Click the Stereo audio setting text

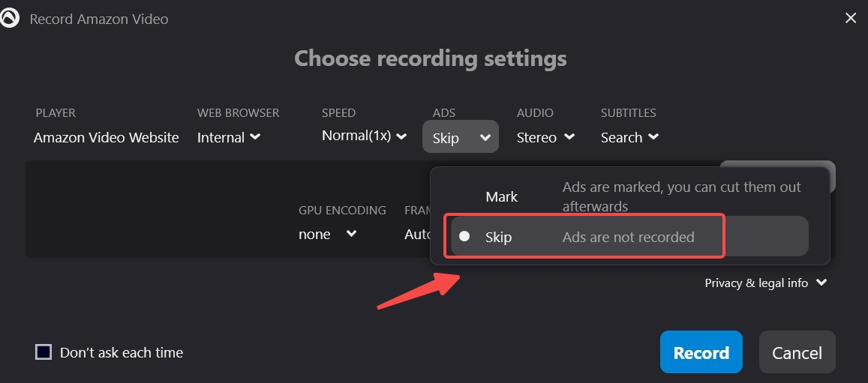[536, 137]
